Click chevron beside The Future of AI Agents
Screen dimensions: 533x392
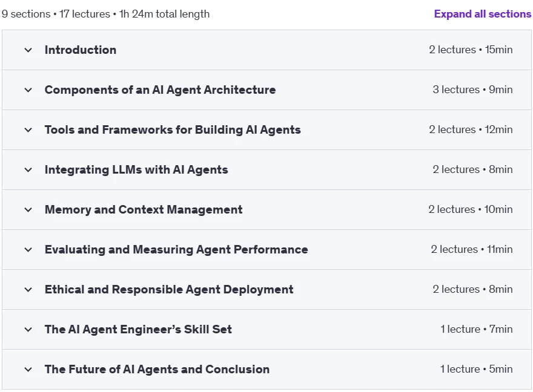28,369
